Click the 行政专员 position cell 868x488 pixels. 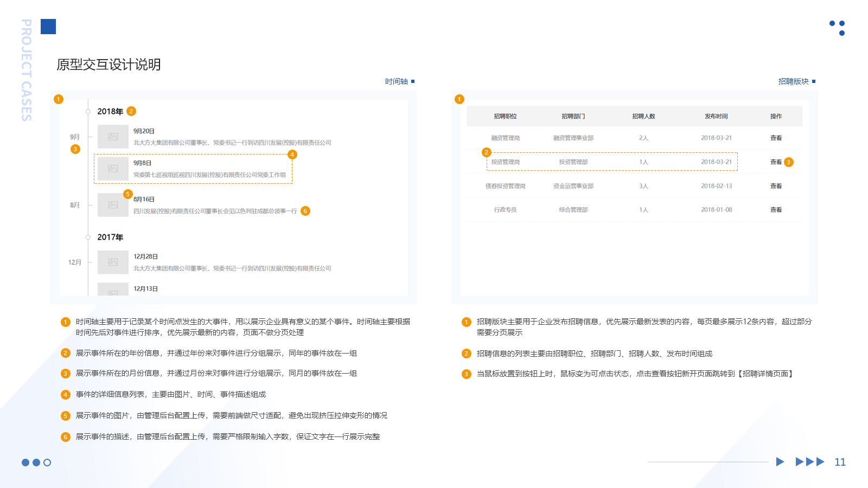pyautogui.click(x=505, y=210)
